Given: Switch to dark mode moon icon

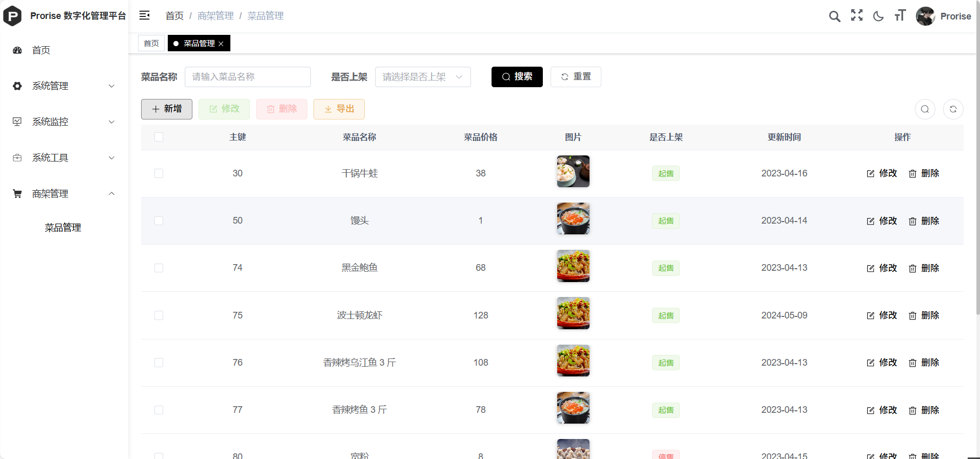Looking at the screenshot, I should [878, 16].
